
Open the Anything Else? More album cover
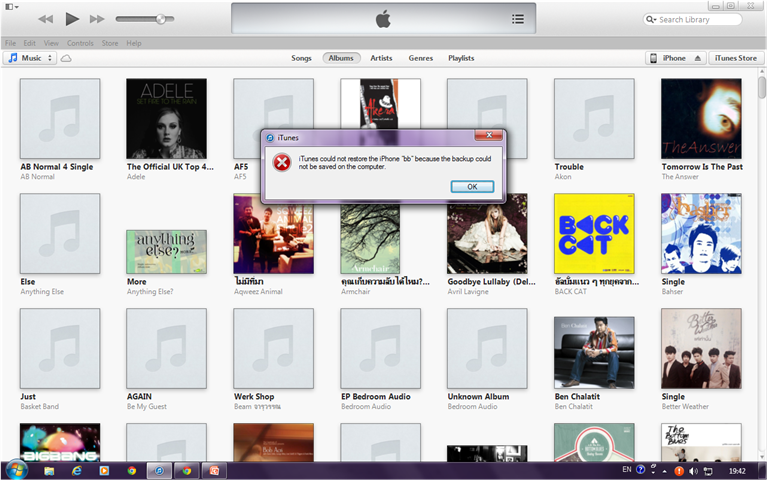click(x=166, y=252)
